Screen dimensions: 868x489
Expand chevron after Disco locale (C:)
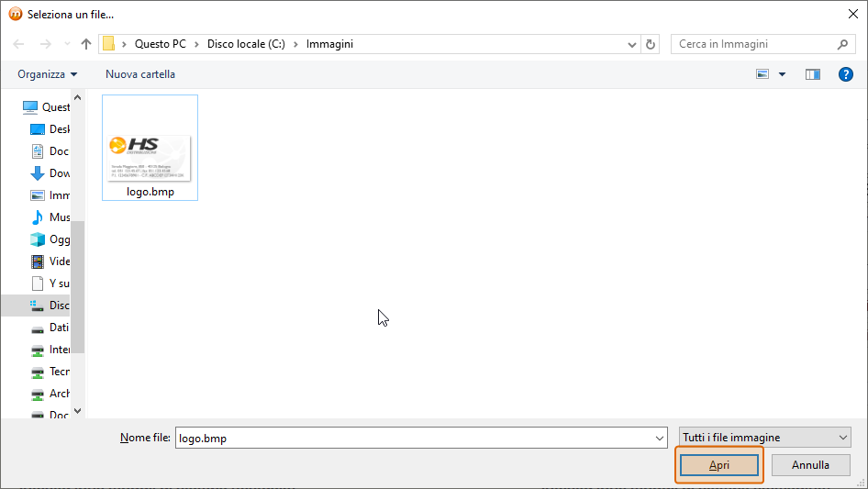pos(295,44)
